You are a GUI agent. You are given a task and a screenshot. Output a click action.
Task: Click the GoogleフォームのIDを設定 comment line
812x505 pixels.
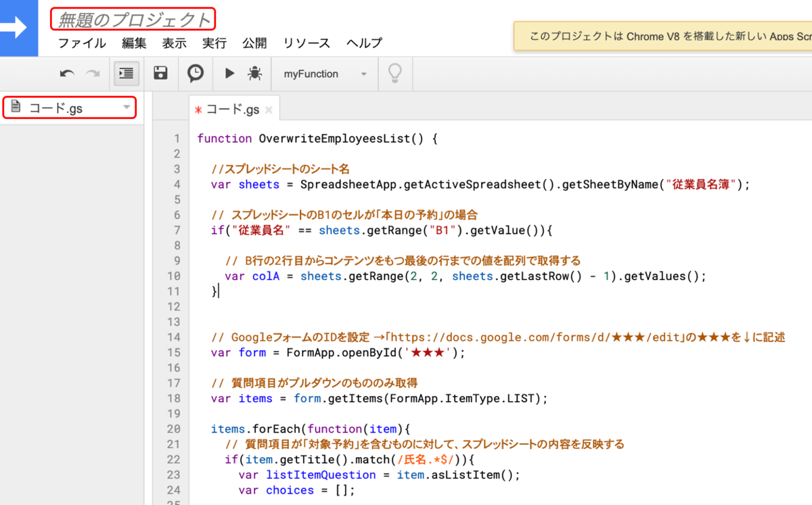tap(498, 337)
